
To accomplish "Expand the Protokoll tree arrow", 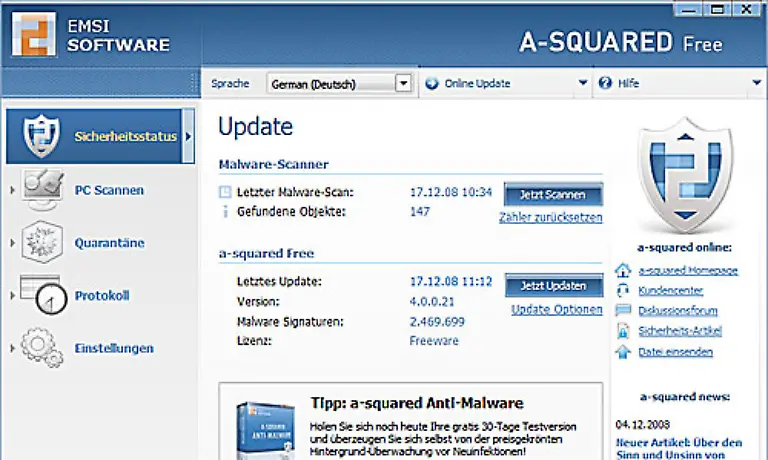I will pyautogui.click(x=13, y=295).
